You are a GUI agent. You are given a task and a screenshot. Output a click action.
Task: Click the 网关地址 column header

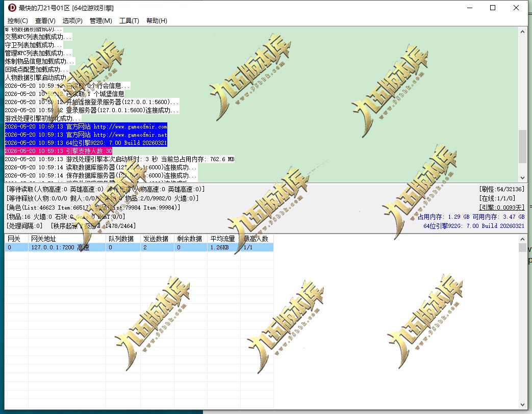[x=67, y=239]
